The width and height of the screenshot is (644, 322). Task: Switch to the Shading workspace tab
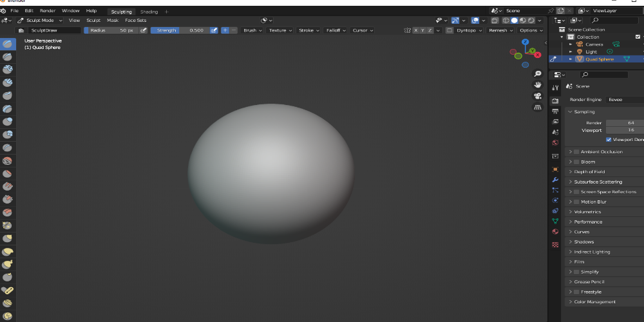149,12
